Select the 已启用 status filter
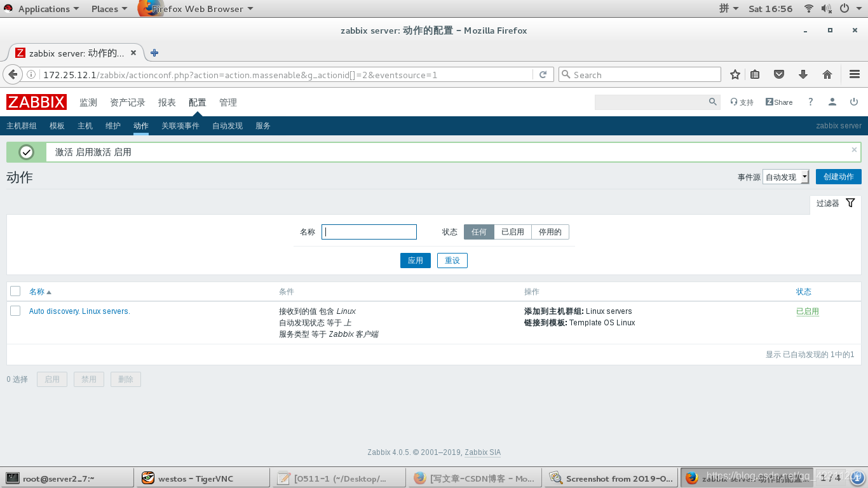The image size is (868, 488). pos(513,232)
